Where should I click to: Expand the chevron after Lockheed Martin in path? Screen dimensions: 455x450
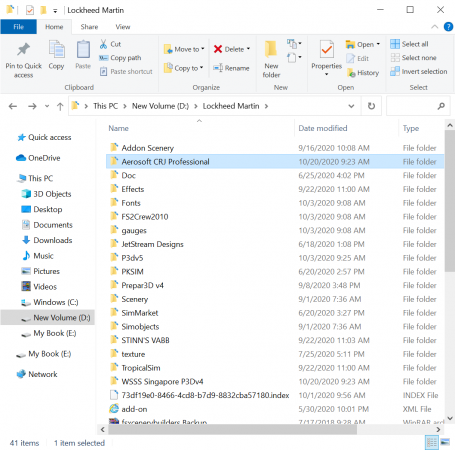click(266, 106)
